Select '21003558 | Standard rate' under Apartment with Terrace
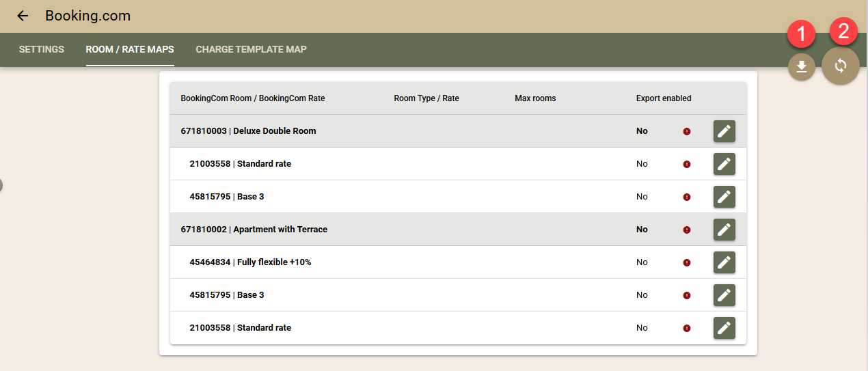Viewport: 868px width, 371px height. pyautogui.click(x=241, y=328)
